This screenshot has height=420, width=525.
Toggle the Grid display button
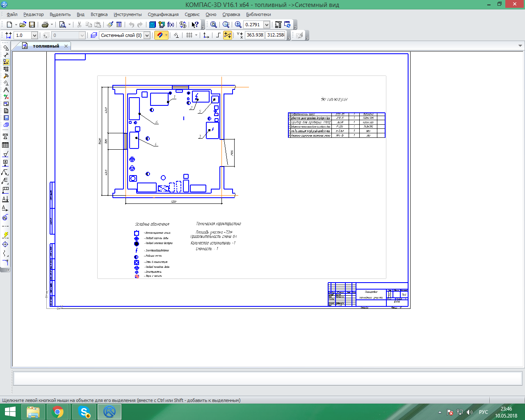(189, 35)
